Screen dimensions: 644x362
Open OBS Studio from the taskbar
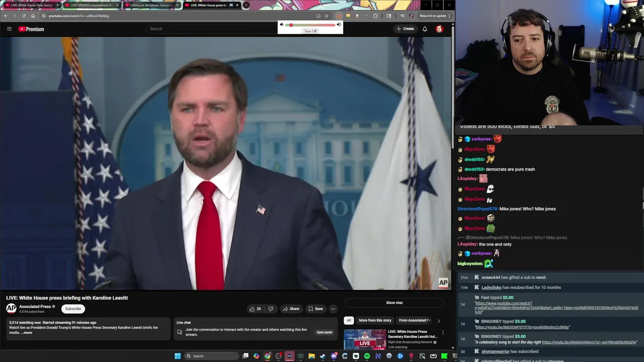(278, 356)
